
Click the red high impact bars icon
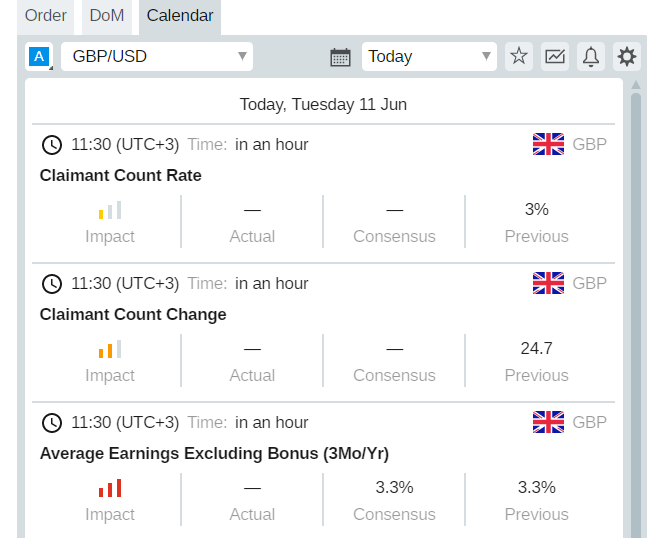point(110,488)
